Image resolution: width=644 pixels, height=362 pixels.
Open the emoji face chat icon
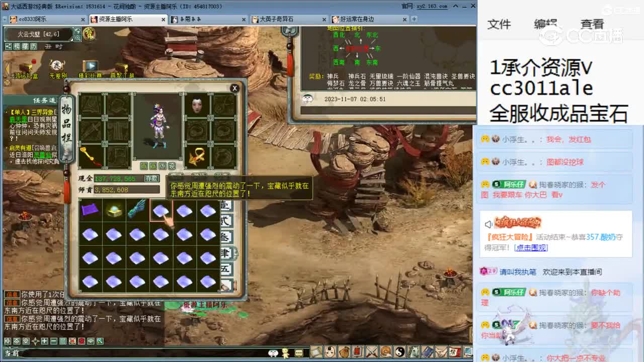(273, 353)
